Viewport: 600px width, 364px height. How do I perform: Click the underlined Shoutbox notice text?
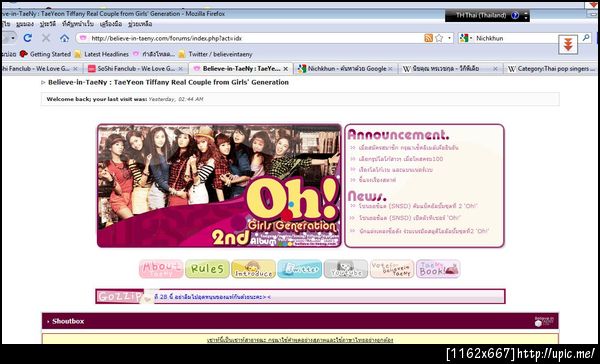(x=300, y=340)
